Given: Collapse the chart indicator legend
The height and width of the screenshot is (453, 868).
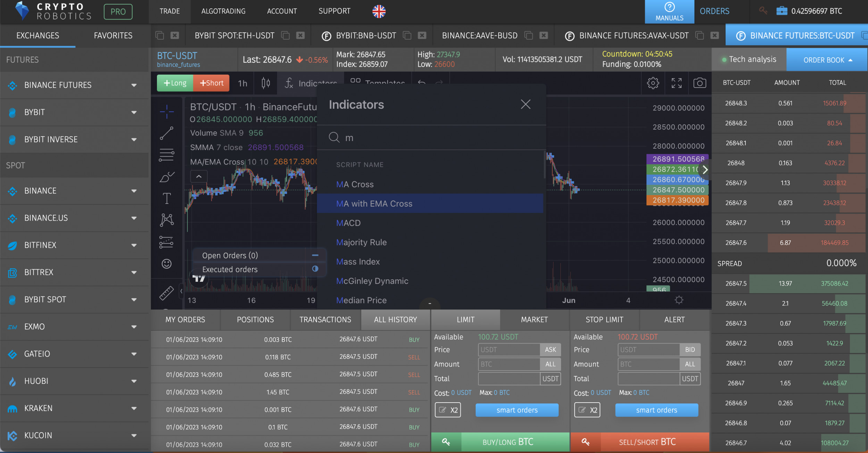Looking at the screenshot, I should pyautogui.click(x=199, y=176).
